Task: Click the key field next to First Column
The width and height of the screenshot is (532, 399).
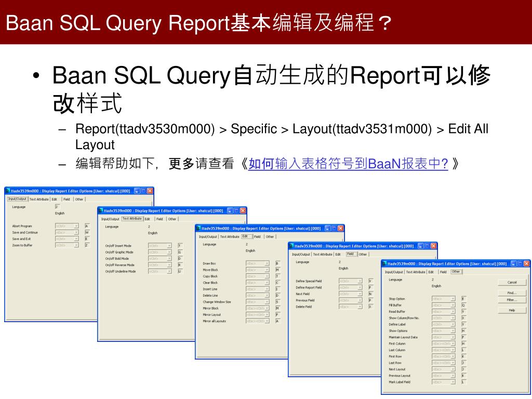Action: click(463, 344)
